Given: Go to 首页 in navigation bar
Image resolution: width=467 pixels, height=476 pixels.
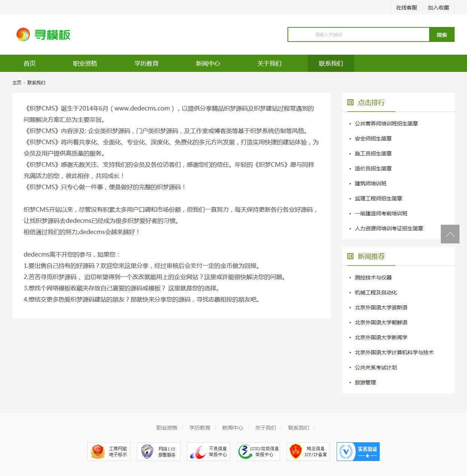Looking at the screenshot, I should pos(30,63).
